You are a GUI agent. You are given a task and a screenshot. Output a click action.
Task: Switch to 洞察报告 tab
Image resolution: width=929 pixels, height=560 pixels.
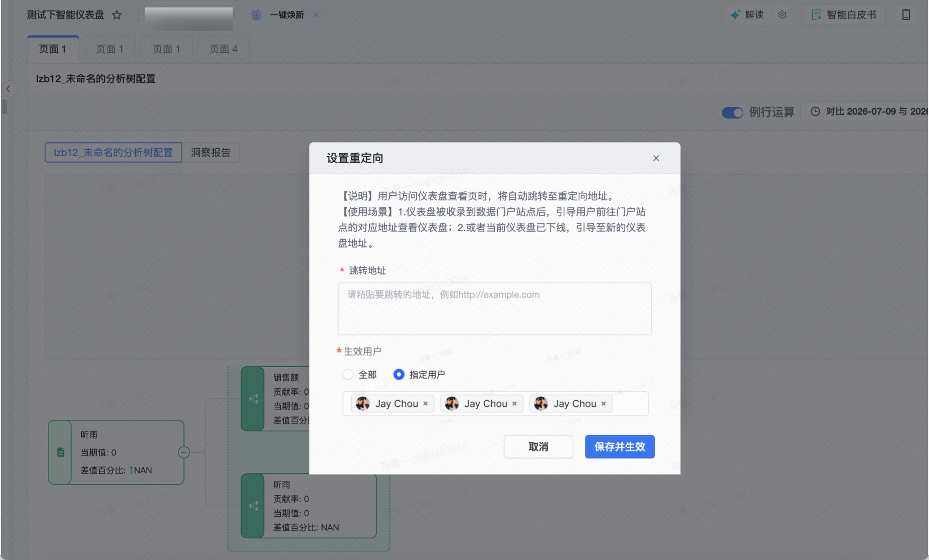(210, 152)
